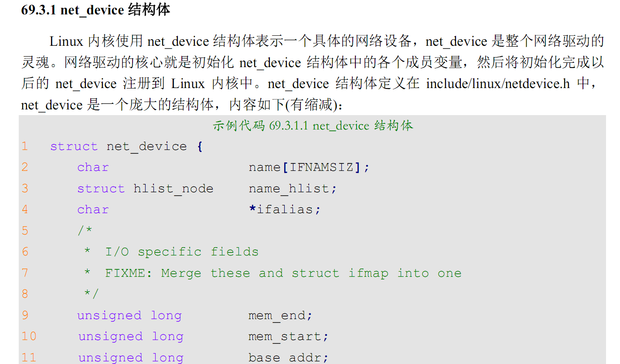Viewport: 620px width, 364px height.
Task: Click the word "Linux" starting the paragraph
Action: click(66, 41)
